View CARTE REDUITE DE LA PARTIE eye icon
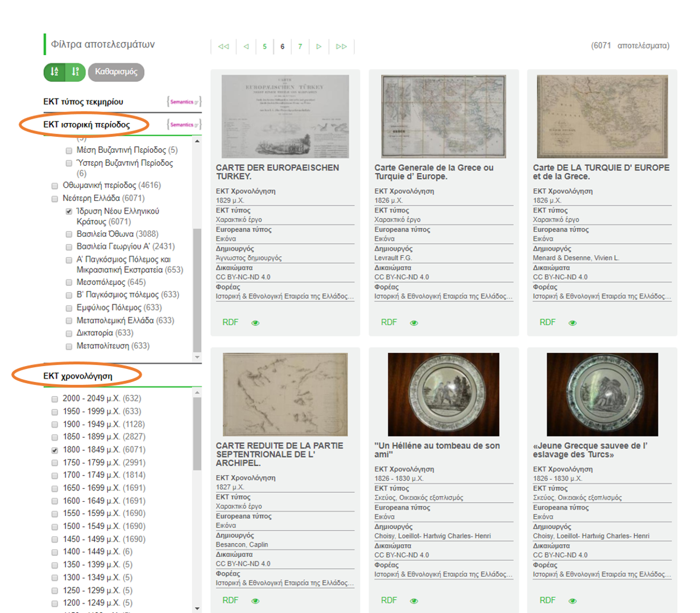700x613 pixels. tap(255, 601)
